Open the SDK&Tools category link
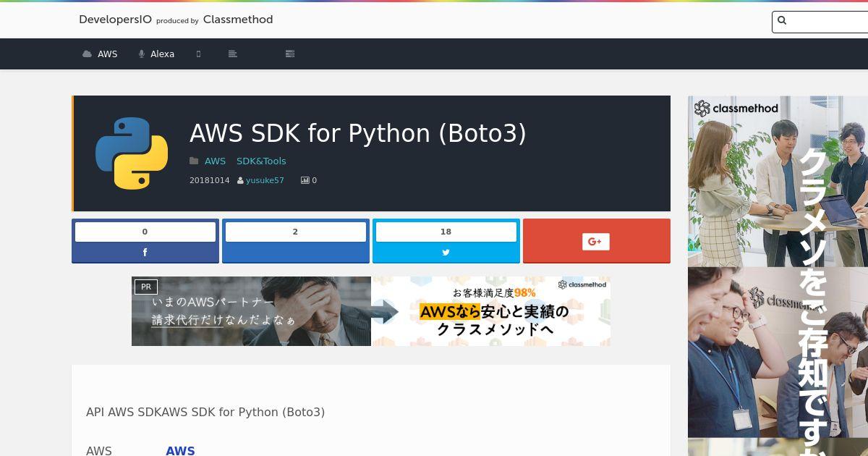The height and width of the screenshot is (456, 868). [261, 161]
